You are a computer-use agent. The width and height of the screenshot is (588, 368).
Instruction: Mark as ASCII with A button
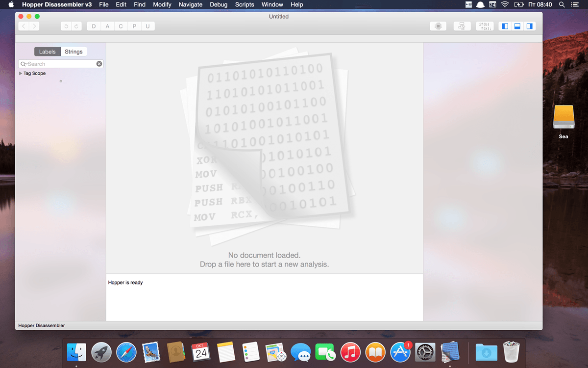pos(107,26)
